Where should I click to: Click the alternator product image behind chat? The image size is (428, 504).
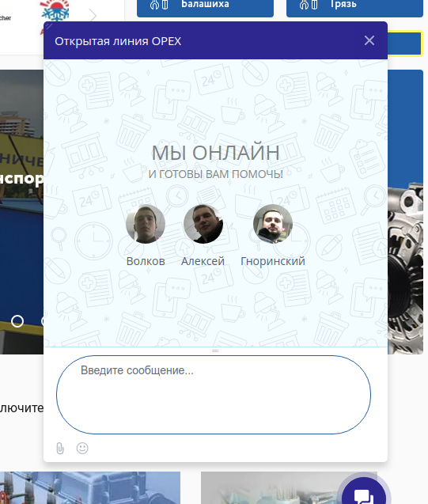pos(406,268)
